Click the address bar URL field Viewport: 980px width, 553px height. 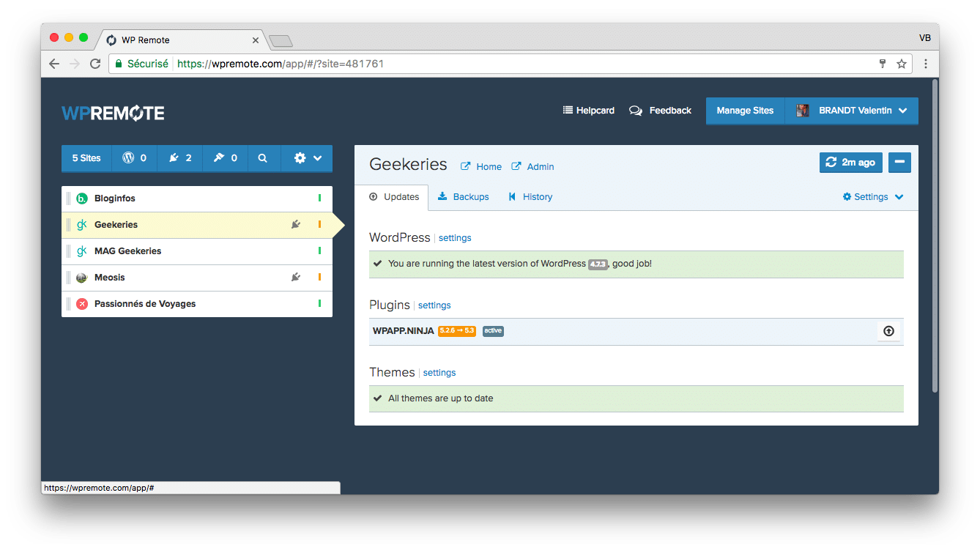(x=511, y=64)
